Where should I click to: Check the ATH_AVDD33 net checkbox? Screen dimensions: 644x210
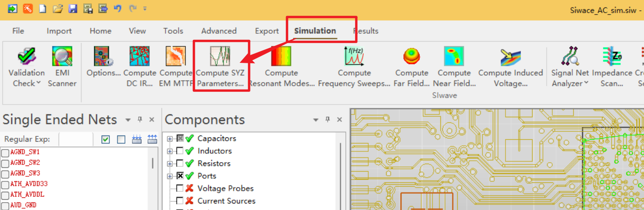click(x=5, y=184)
